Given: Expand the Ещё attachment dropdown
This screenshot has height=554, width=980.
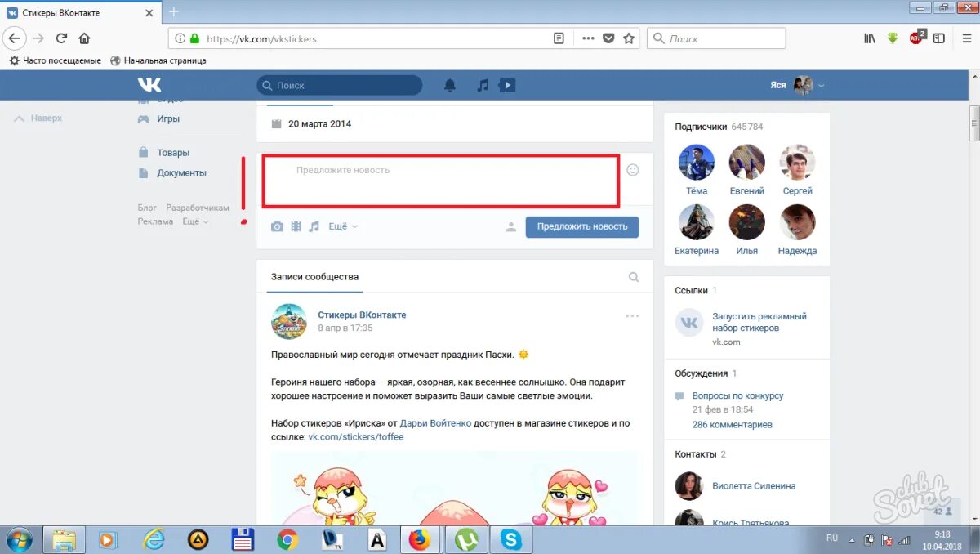Looking at the screenshot, I should 343,226.
